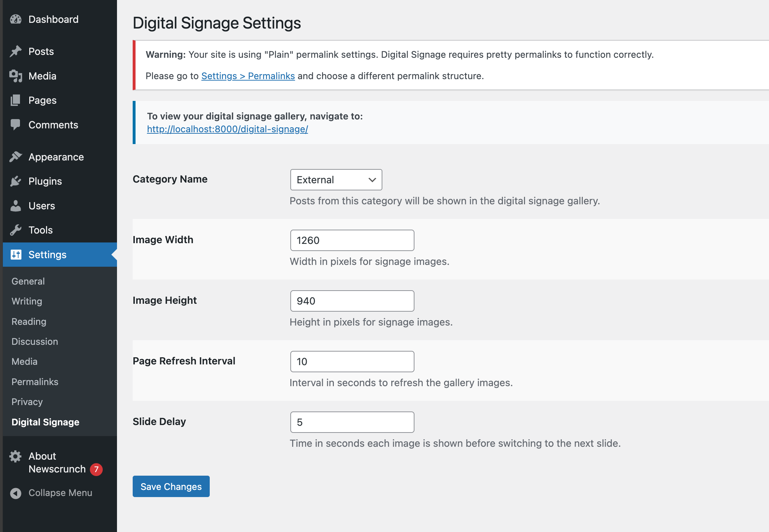Click 'Time in seconds each image' description
Screen dimensions: 769x532
[x=455, y=443]
